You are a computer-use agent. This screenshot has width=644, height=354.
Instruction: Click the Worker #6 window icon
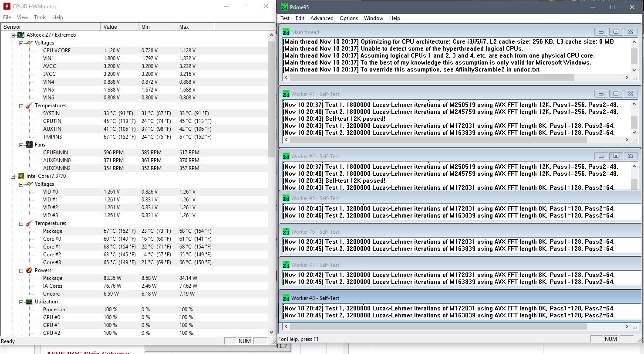point(286,231)
